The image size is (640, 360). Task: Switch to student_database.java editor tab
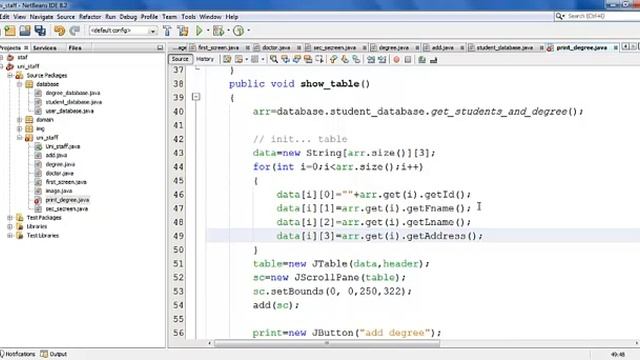pyautogui.click(x=504, y=48)
